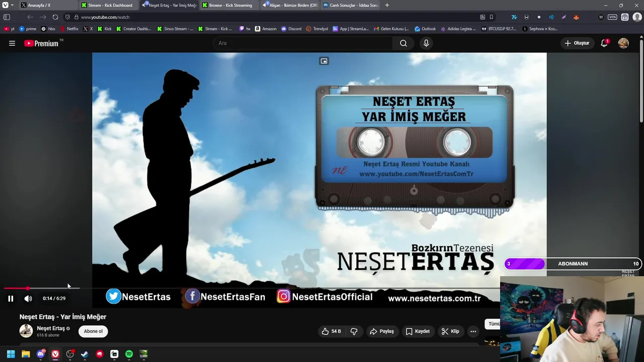Screen dimensions: 644x362
Task: Open the Windows Start menu
Action: tap(11, 354)
